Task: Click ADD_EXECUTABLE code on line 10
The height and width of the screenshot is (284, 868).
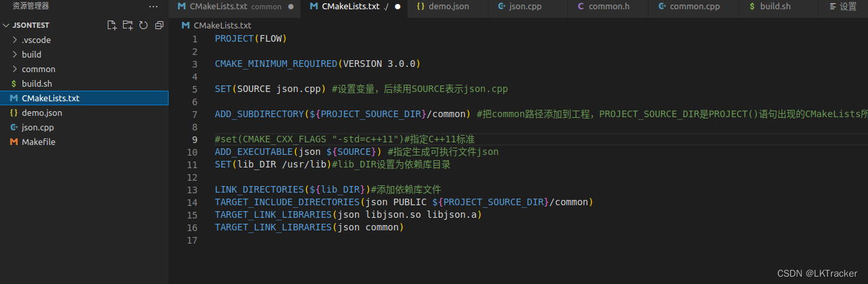Action: coord(298,152)
